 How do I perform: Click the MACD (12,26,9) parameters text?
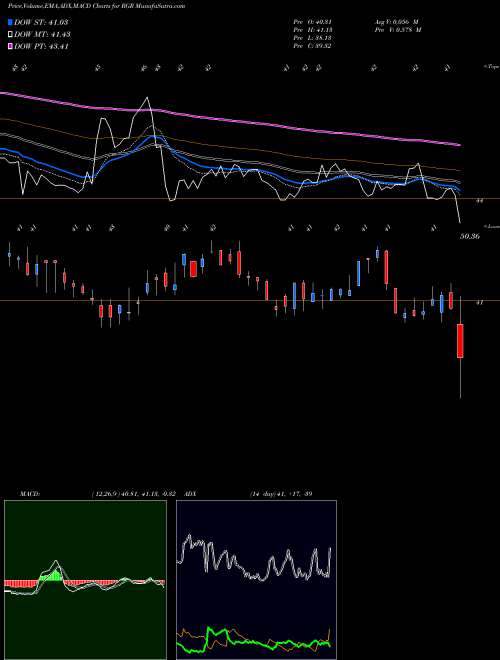133,494
